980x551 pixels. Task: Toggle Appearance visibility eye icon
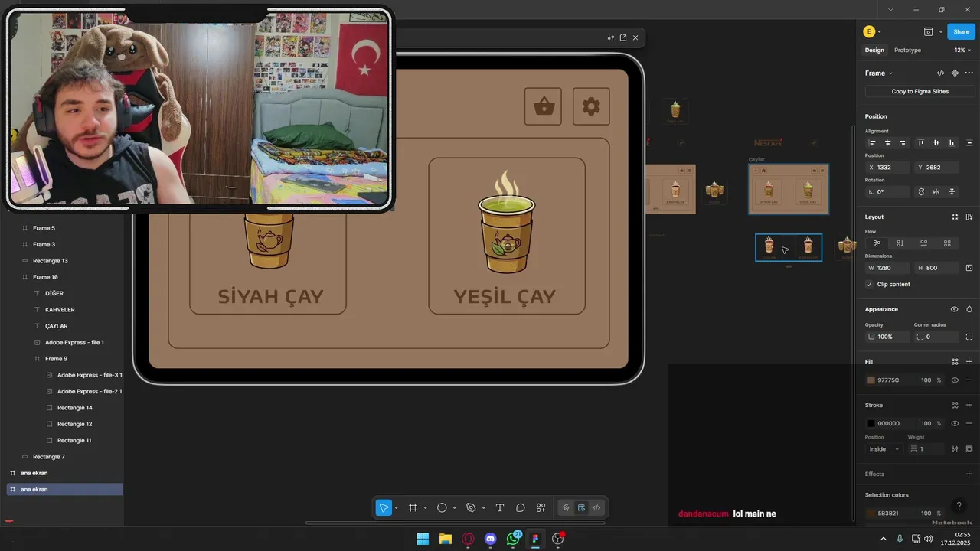[955, 309]
